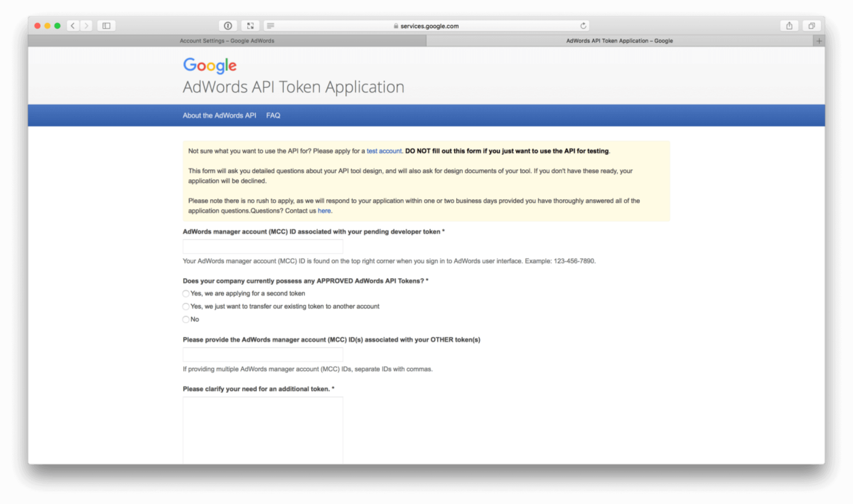Choose the 'No' radio button
853x504 pixels.
point(186,319)
